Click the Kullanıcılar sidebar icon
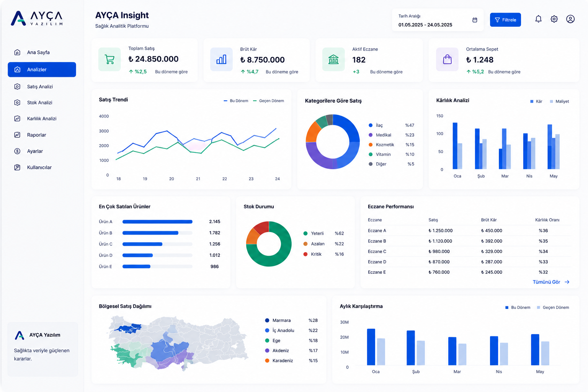Screen dimensions: 588x392 click(17, 167)
